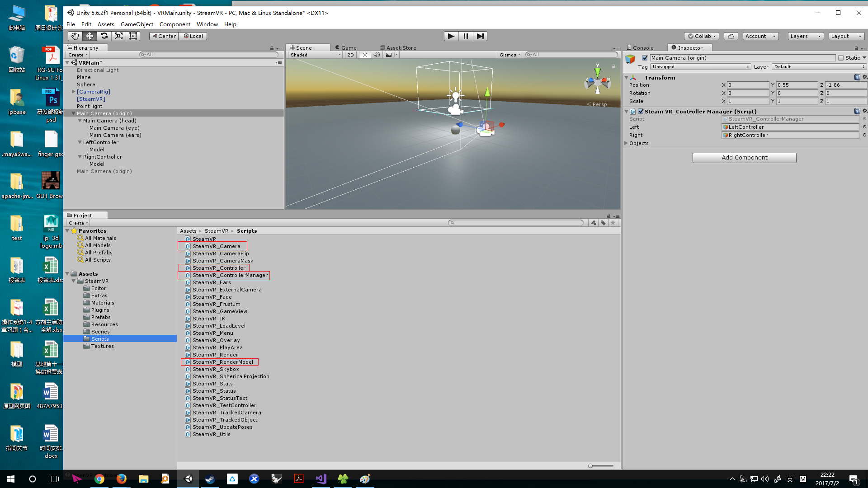Click Search by Label icon in Project
Screen dimensions: 868x488
(x=603, y=223)
